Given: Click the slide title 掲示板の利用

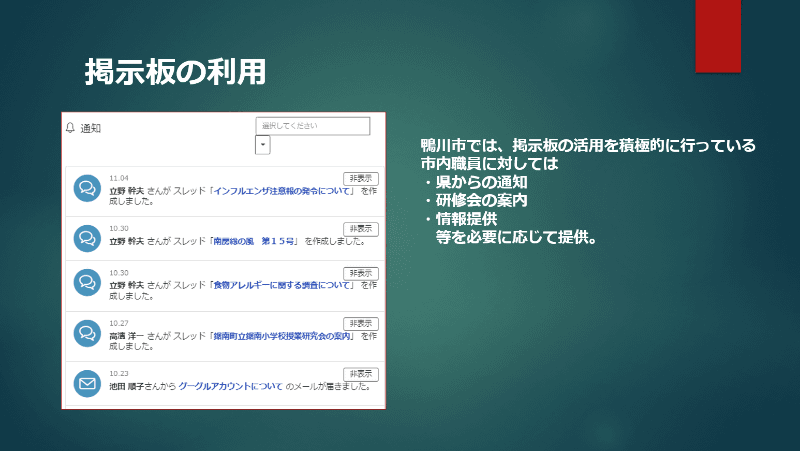Looking at the screenshot, I should tap(175, 71).
